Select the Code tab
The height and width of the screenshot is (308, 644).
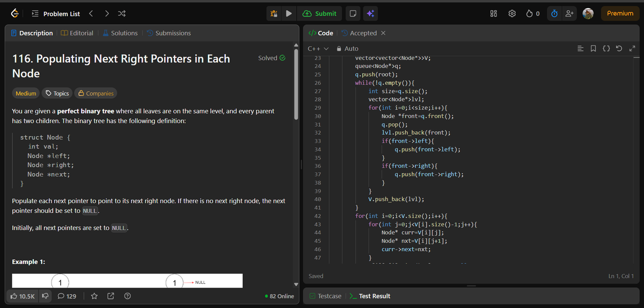tap(321, 33)
